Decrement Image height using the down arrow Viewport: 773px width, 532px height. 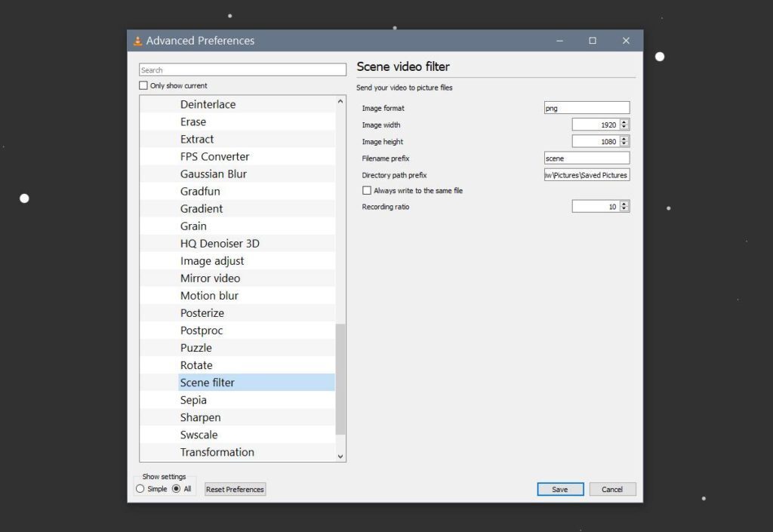point(625,144)
